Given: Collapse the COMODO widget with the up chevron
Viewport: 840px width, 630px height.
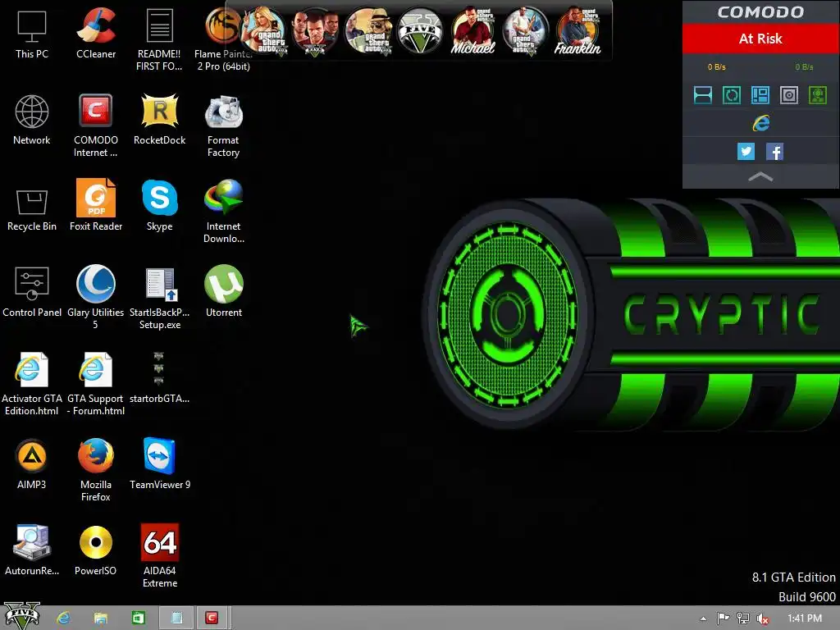Looking at the screenshot, I should click(760, 177).
